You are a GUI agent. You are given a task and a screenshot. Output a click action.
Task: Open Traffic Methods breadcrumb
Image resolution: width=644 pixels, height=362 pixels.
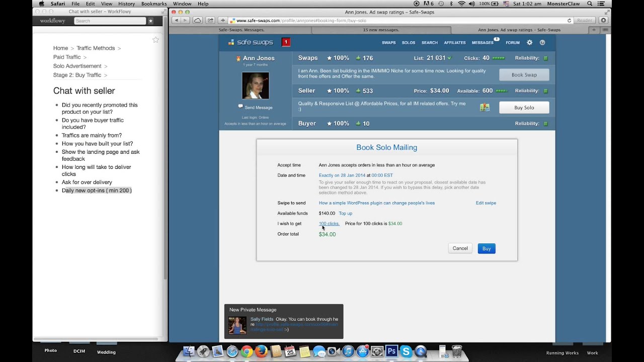click(x=96, y=48)
